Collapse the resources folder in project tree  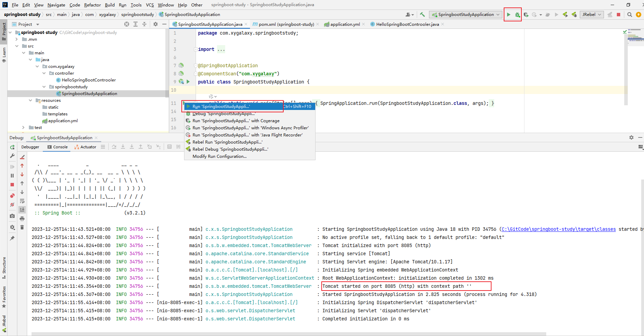pyautogui.click(x=31, y=100)
